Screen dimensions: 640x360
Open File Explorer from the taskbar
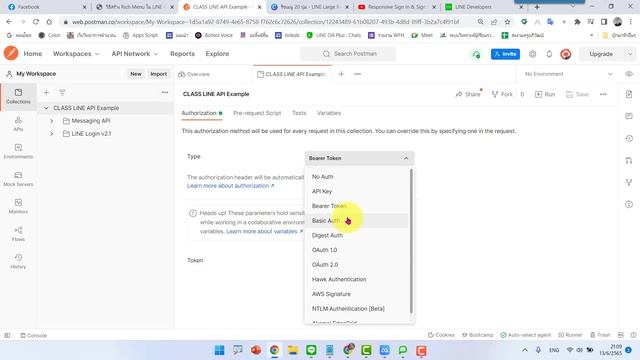(x=293, y=350)
